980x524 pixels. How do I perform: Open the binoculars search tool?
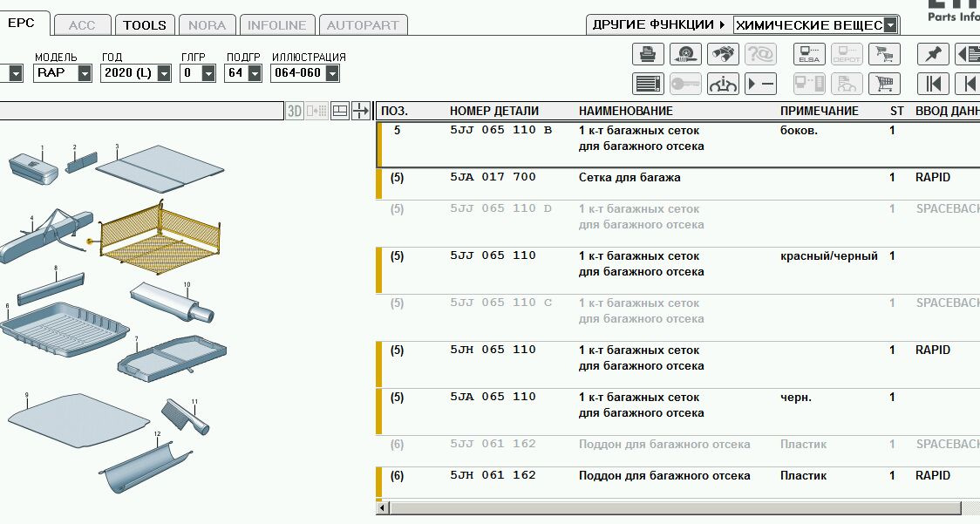[x=723, y=55]
